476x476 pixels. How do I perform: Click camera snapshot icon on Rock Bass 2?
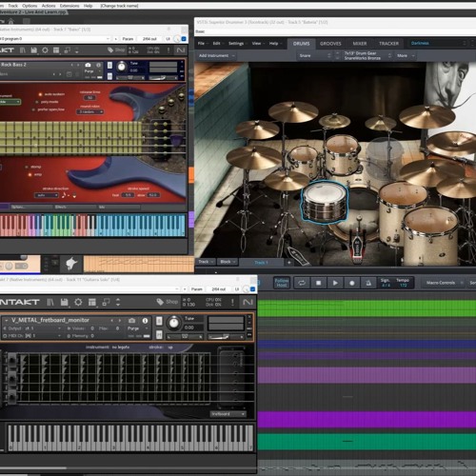tap(88, 65)
